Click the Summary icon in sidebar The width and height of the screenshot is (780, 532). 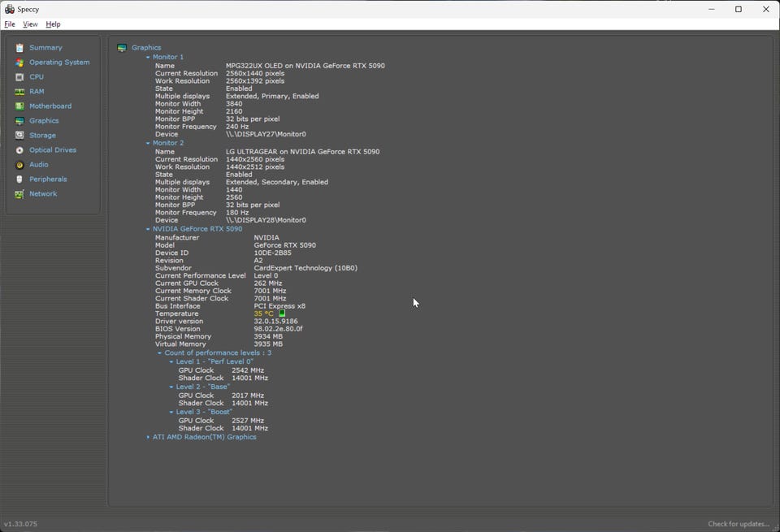click(19, 48)
